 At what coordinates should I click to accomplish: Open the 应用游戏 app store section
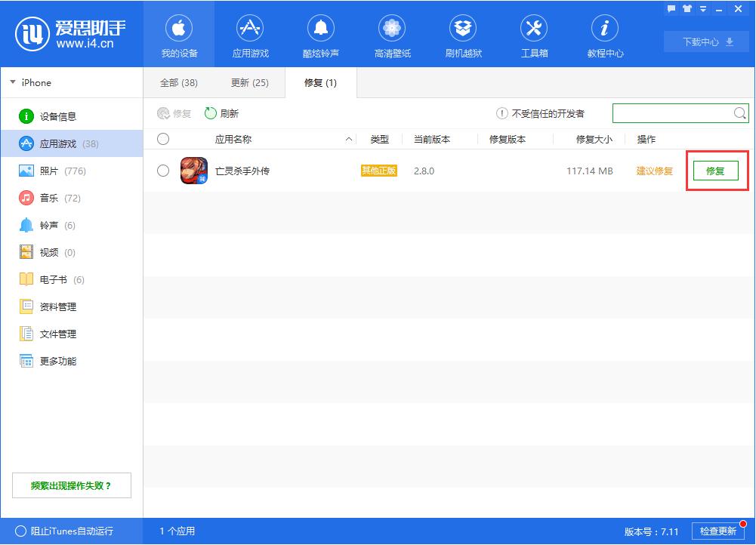(x=249, y=34)
